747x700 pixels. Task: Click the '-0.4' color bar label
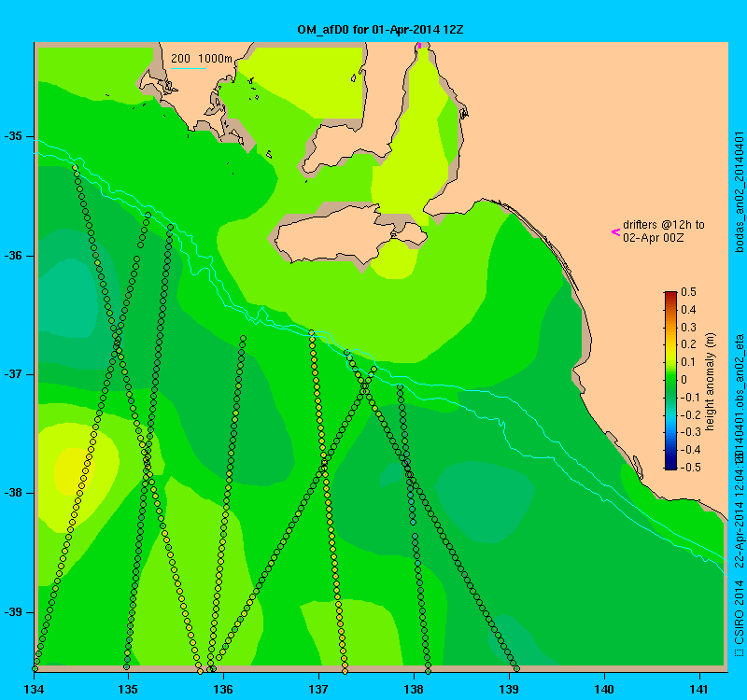pyautogui.click(x=690, y=450)
